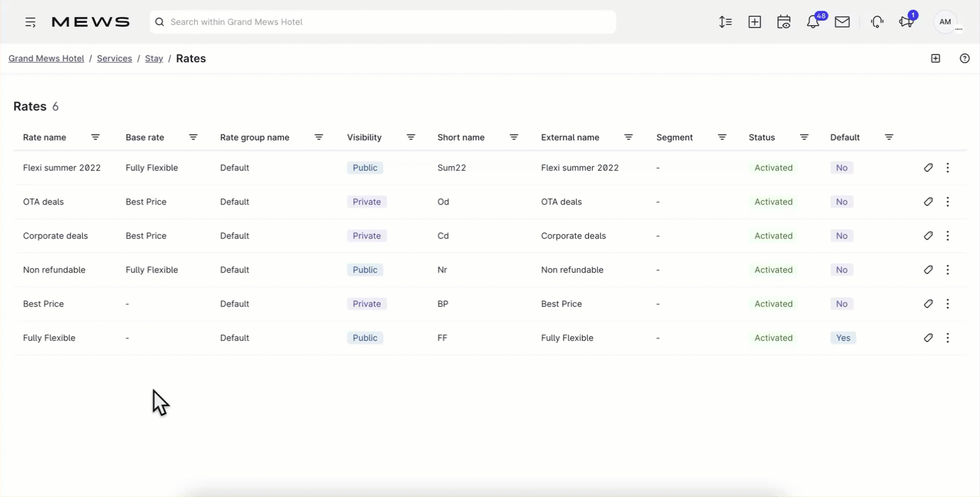The width and height of the screenshot is (980, 497).
Task: Open the sort list icon in top bar
Action: click(x=725, y=22)
